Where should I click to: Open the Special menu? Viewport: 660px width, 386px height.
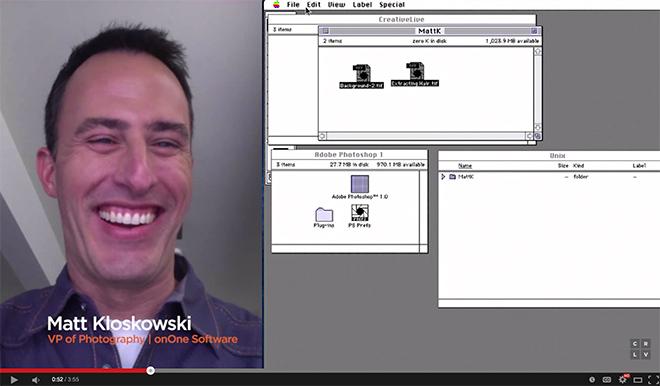coord(392,5)
